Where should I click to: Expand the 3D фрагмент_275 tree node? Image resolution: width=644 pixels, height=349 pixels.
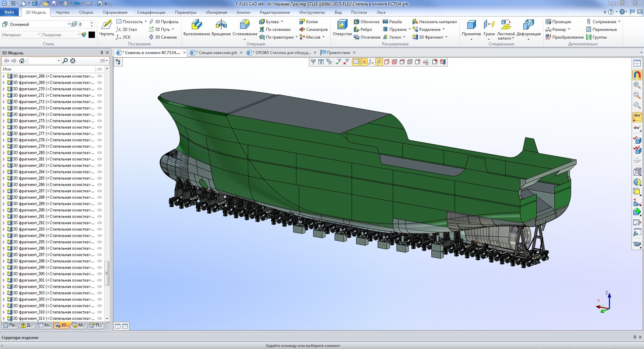coord(4,121)
